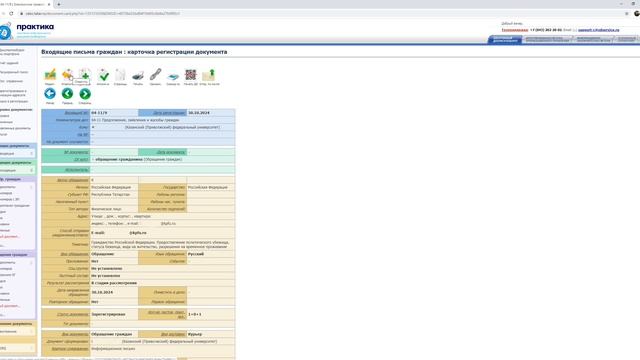Click the email address link in header
Viewport: 640px width, 360px height.
(x=598, y=30)
